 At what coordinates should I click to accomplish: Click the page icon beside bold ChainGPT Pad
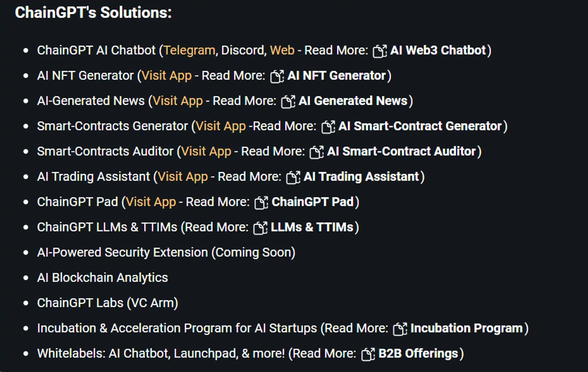click(x=261, y=202)
